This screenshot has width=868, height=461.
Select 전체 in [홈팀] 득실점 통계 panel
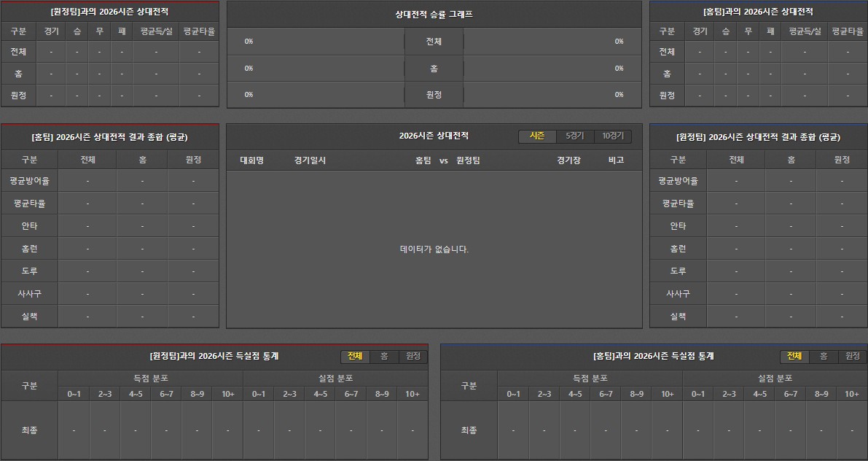(x=794, y=357)
